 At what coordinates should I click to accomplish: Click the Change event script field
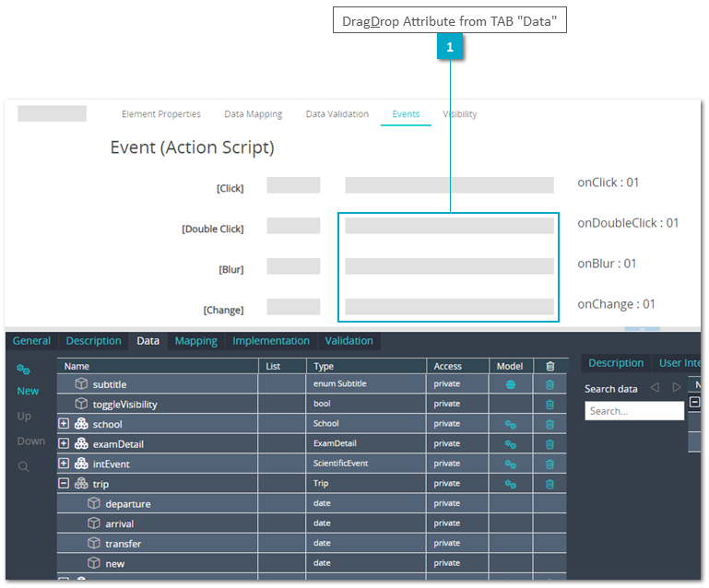[449, 306]
